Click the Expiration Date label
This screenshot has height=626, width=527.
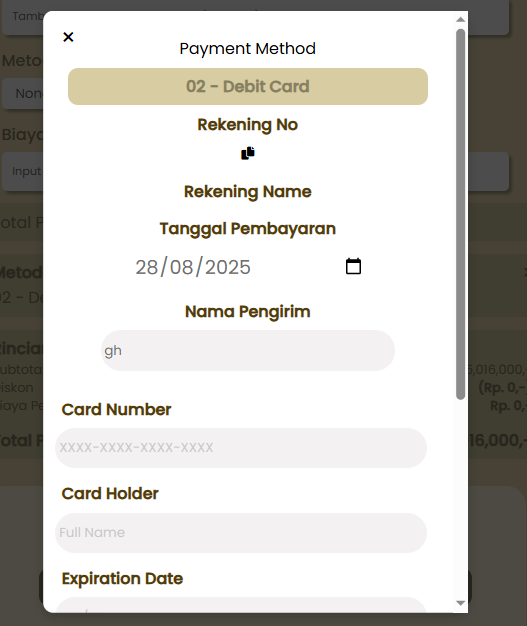[x=122, y=579]
